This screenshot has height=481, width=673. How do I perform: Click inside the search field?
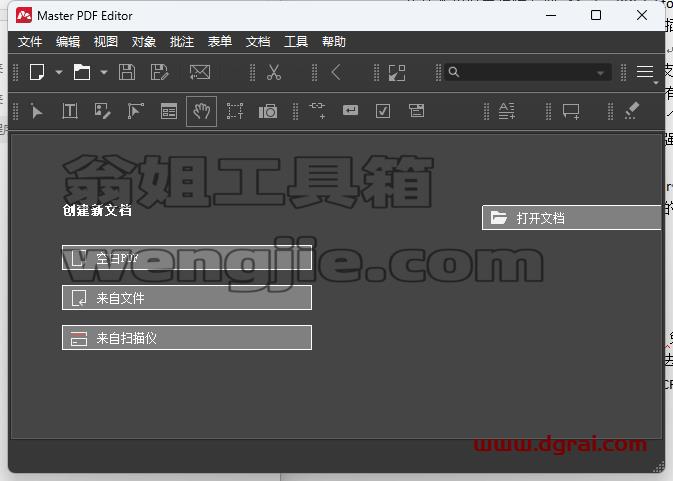point(527,72)
